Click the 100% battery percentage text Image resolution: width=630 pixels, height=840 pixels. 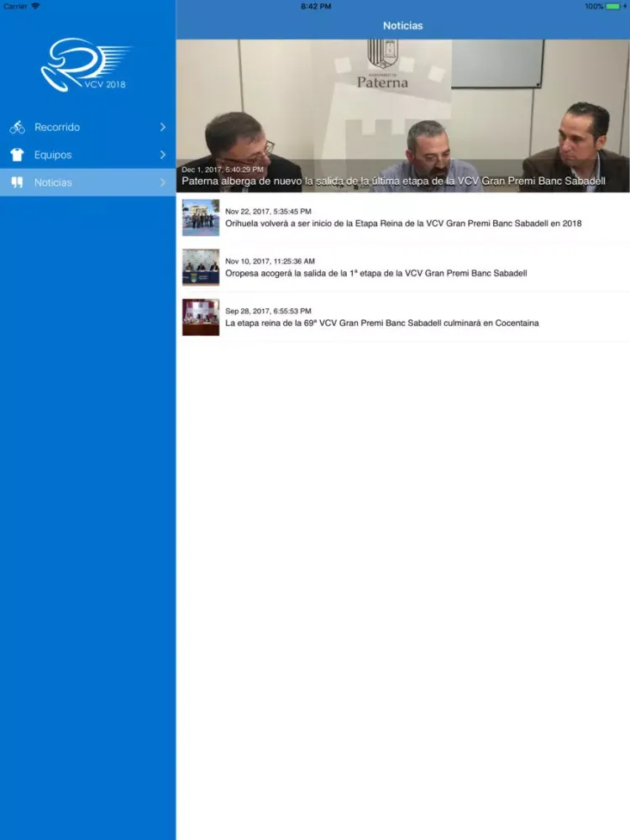(x=594, y=7)
